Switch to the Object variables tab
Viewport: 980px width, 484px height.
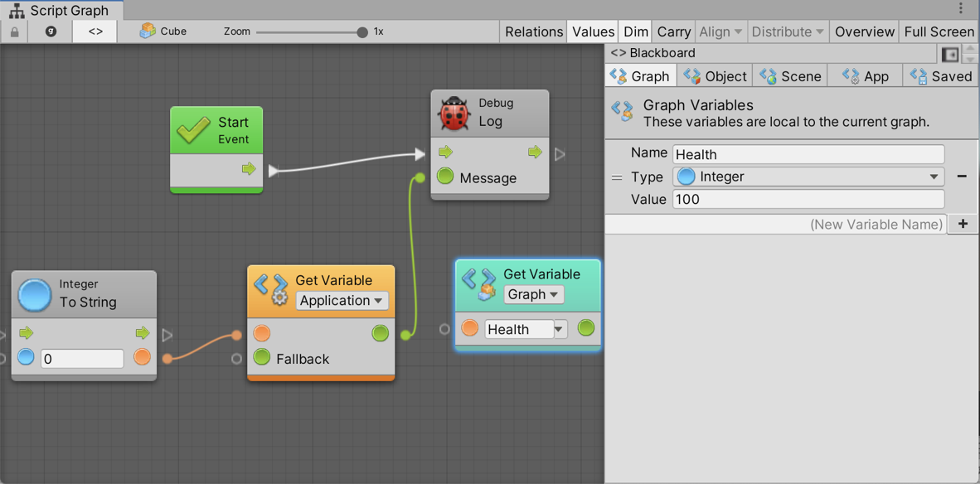pyautogui.click(x=715, y=76)
